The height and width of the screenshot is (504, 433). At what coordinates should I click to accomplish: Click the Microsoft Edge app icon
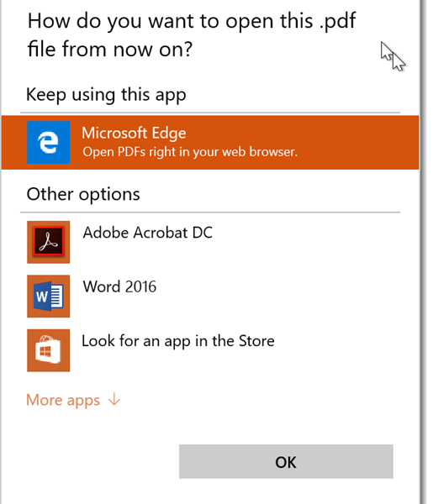[x=48, y=143]
